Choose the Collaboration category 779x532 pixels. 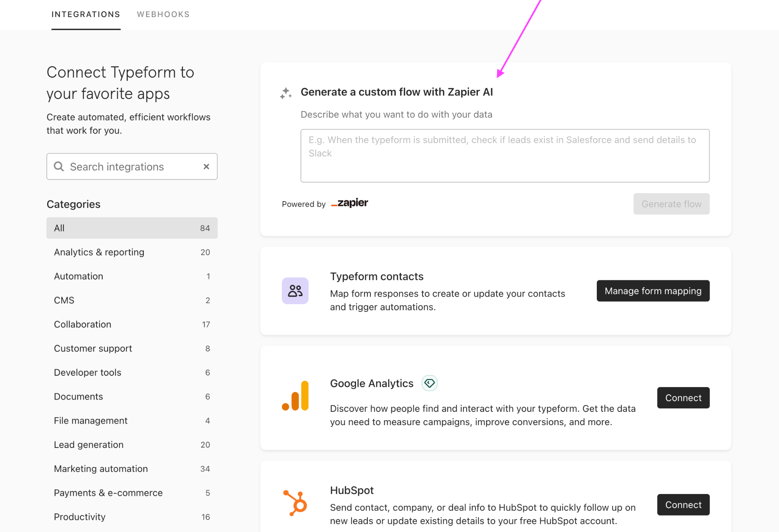point(132,324)
